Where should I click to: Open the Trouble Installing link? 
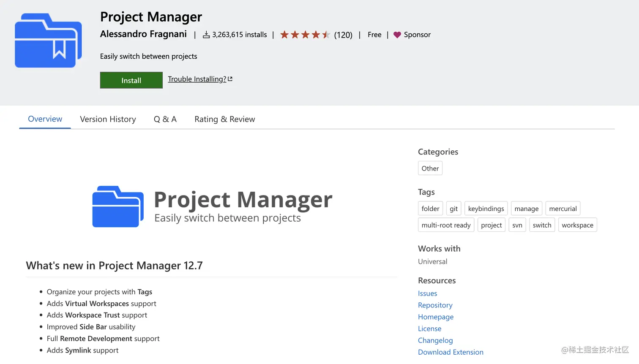pyautogui.click(x=197, y=79)
